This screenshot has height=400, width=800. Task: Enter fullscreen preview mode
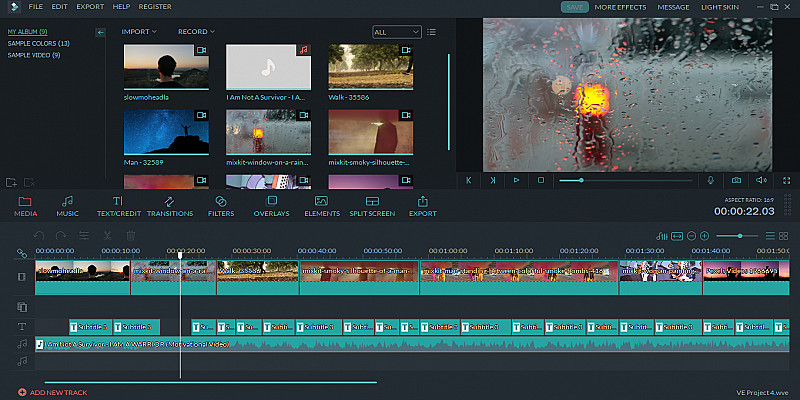tap(786, 180)
